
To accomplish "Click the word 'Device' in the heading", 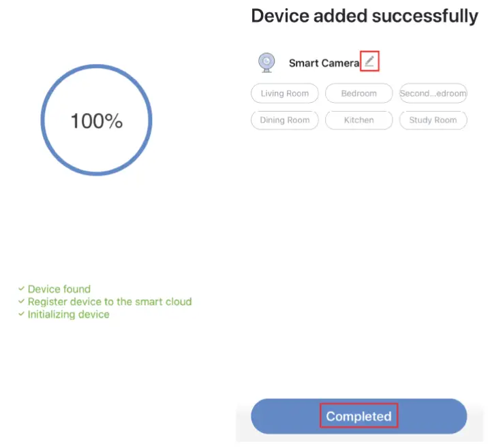I will (279, 16).
